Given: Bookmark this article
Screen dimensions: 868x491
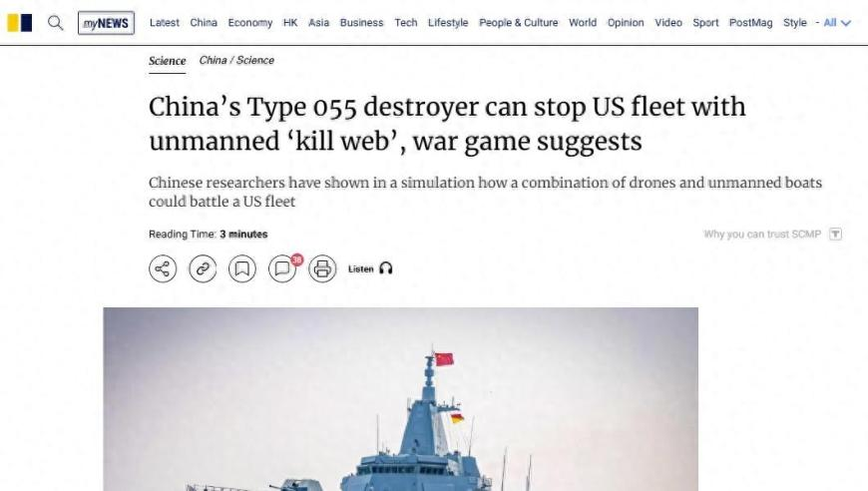Looking at the screenshot, I should 242,269.
